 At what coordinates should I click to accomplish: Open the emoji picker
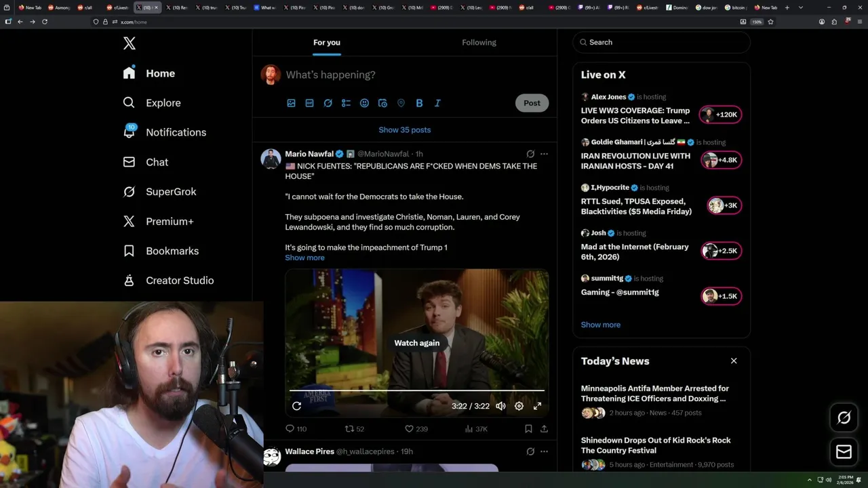(364, 103)
